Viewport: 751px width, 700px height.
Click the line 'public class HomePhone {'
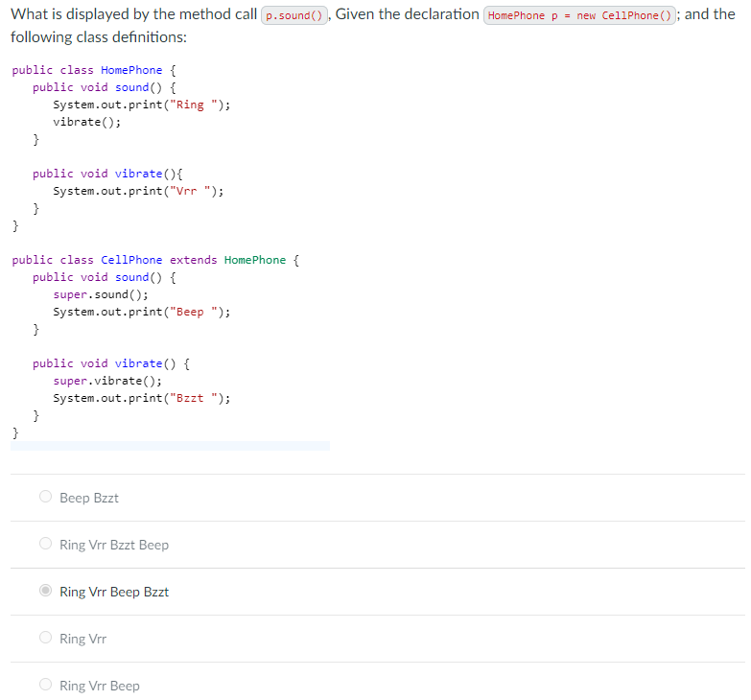94,70
